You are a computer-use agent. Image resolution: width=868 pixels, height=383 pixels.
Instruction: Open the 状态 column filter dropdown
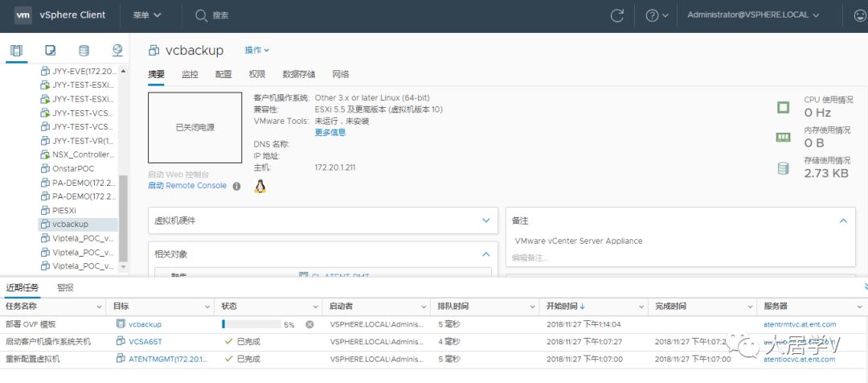(x=316, y=307)
